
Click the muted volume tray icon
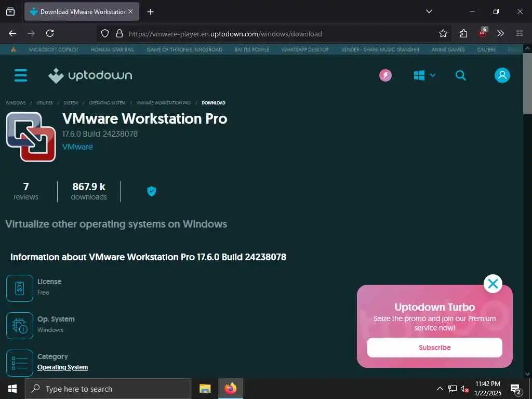[464, 389]
